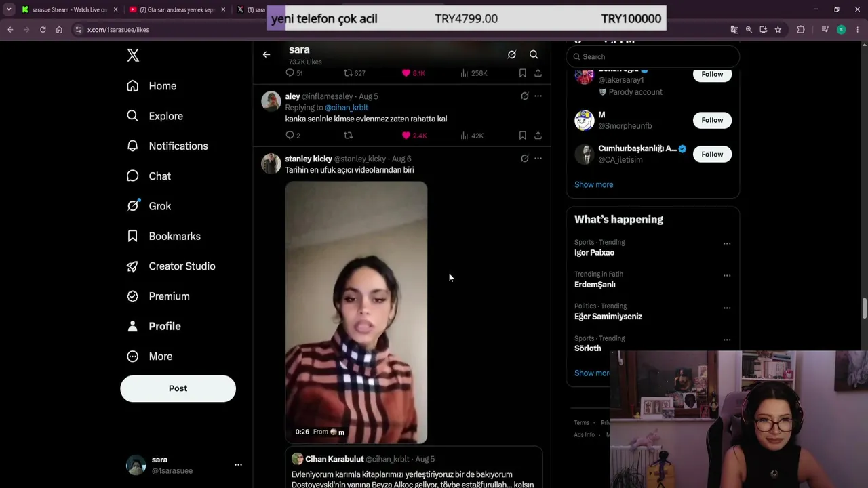Open the More menu in the sidebar
Screen dimensions: 868x488
click(150, 357)
